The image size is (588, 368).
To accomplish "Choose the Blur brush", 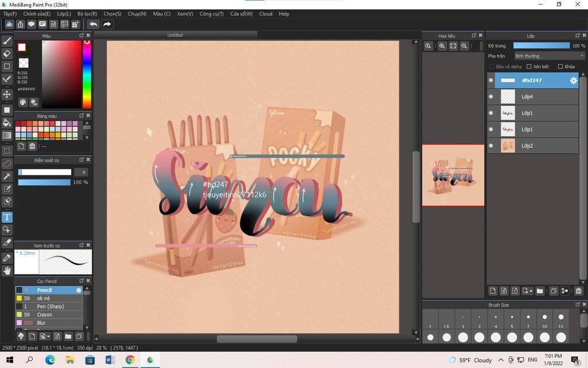I will (x=49, y=323).
